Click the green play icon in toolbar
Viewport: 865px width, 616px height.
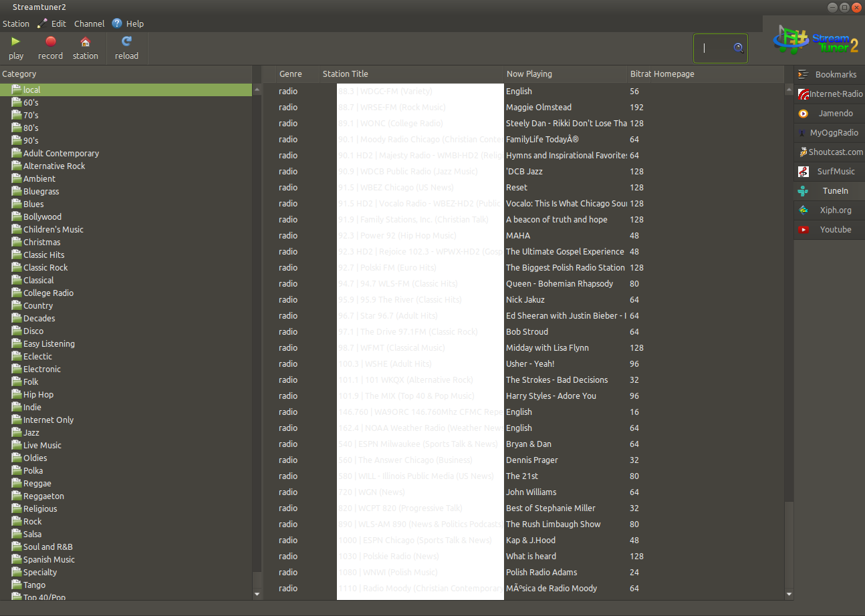(16, 42)
